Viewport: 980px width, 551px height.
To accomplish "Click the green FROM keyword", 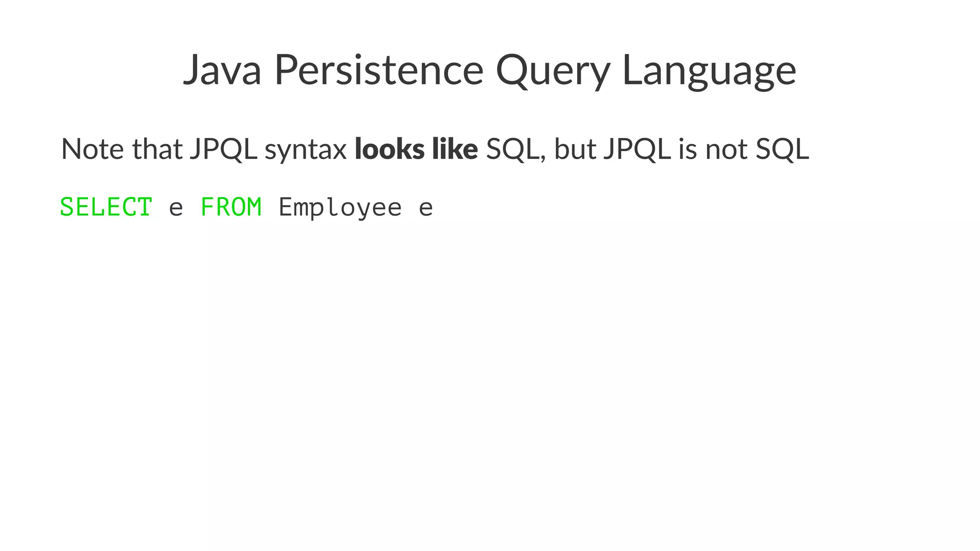I will [x=231, y=208].
